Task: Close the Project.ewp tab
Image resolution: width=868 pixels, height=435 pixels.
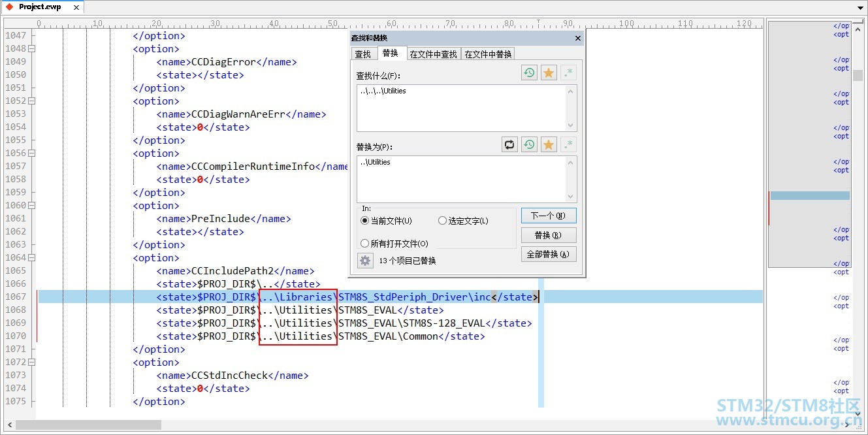Action: point(75,7)
